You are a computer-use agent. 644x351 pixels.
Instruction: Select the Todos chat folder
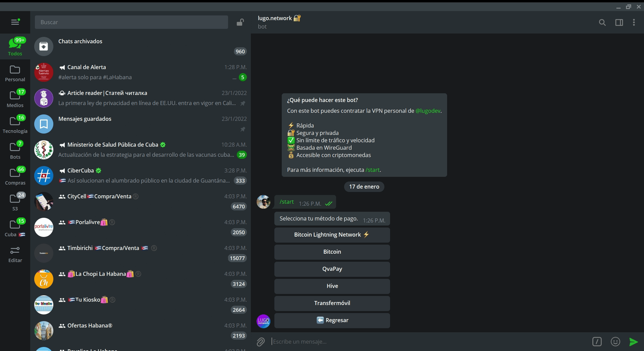15,47
